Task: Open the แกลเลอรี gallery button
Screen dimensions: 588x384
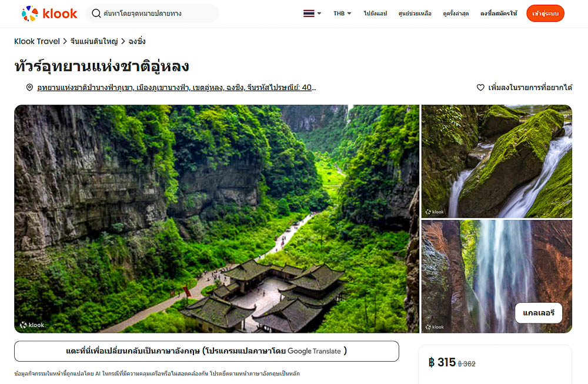Action: coord(539,313)
